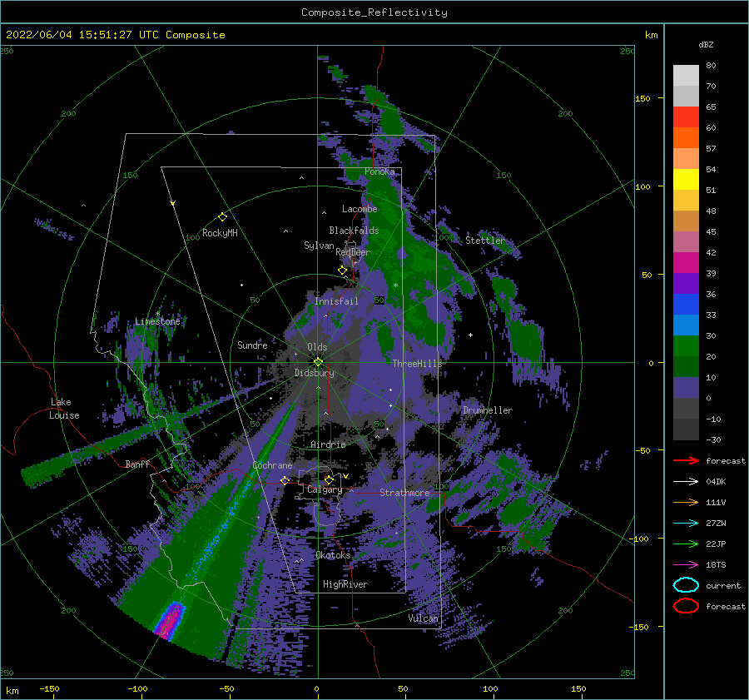The image size is (749, 700).
Task: Select the Innisfail label
Action: [x=336, y=301]
